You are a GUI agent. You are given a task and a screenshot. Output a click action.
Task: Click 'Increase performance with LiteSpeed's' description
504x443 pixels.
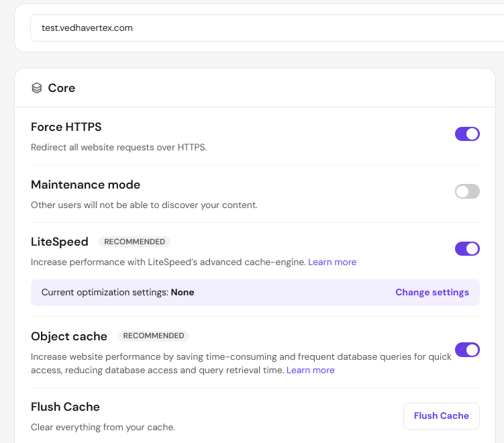point(168,262)
